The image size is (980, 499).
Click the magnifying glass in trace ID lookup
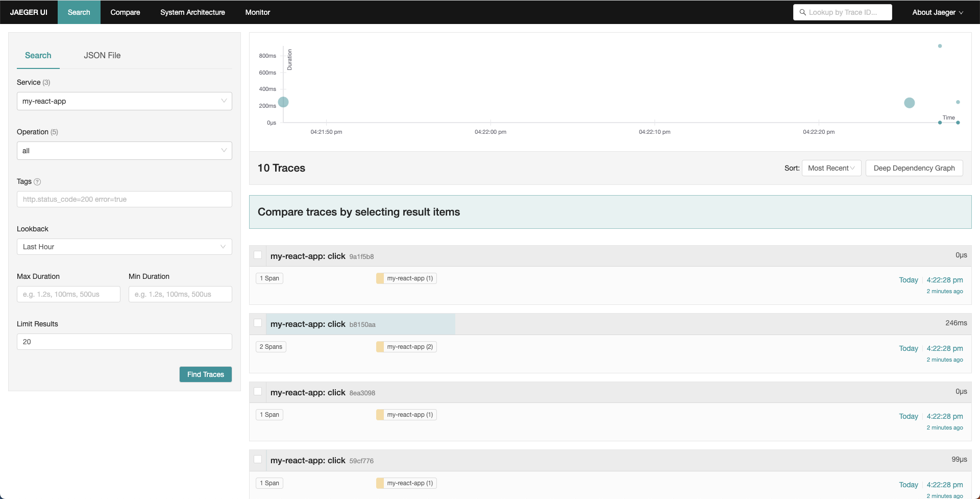point(802,12)
